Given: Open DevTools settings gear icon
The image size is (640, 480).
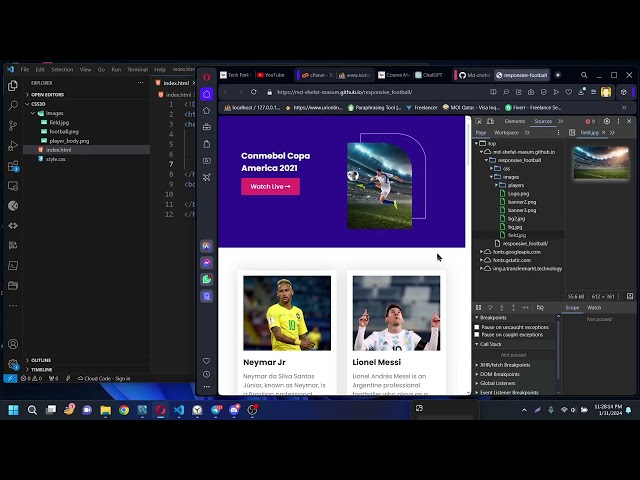Looking at the screenshot, I should pyautogui.click(x=607, y=121).
